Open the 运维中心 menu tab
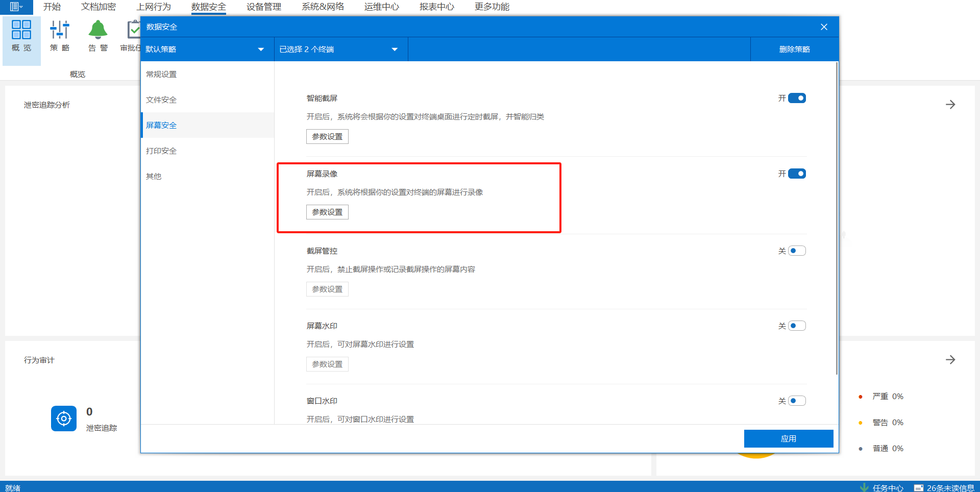Screen dimensions: 980x492 [382, 7]
